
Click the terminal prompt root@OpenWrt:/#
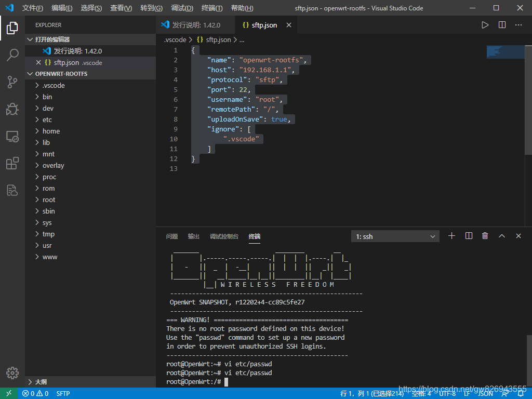(x=194, y=382)
